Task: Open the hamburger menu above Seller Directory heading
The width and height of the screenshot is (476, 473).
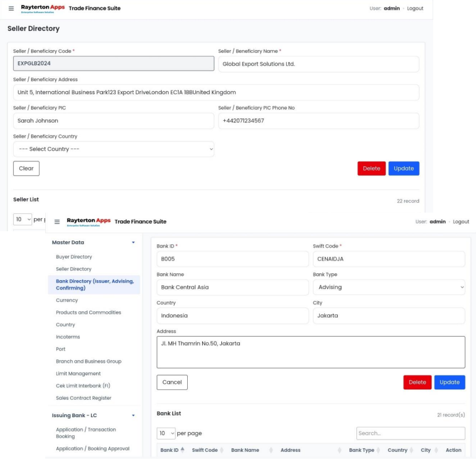Action: click(x=11, y=9)
